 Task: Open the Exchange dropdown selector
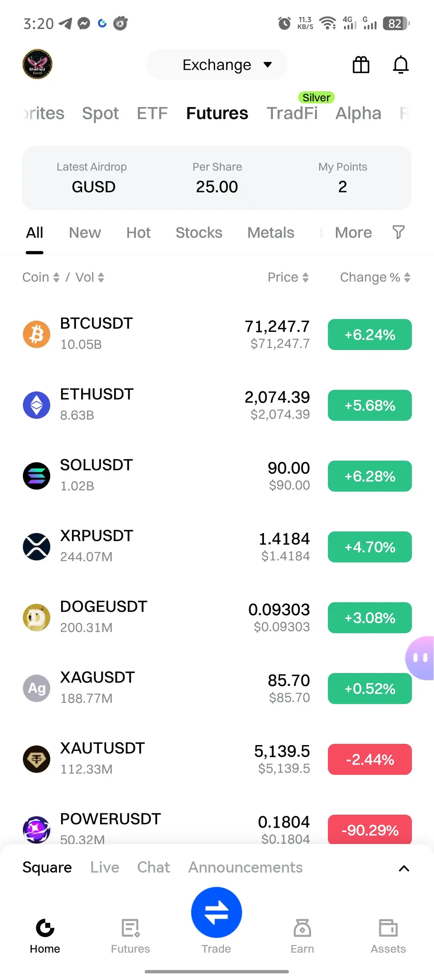(x=217, y=64)
